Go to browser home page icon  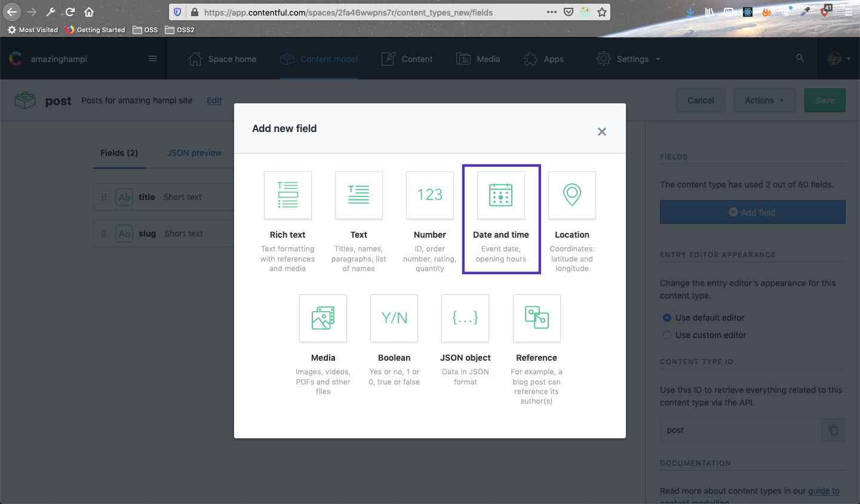(x=89, y=12)
